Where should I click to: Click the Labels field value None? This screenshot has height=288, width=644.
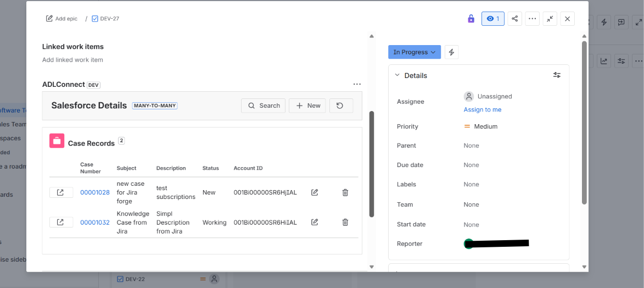pos(471,184)
